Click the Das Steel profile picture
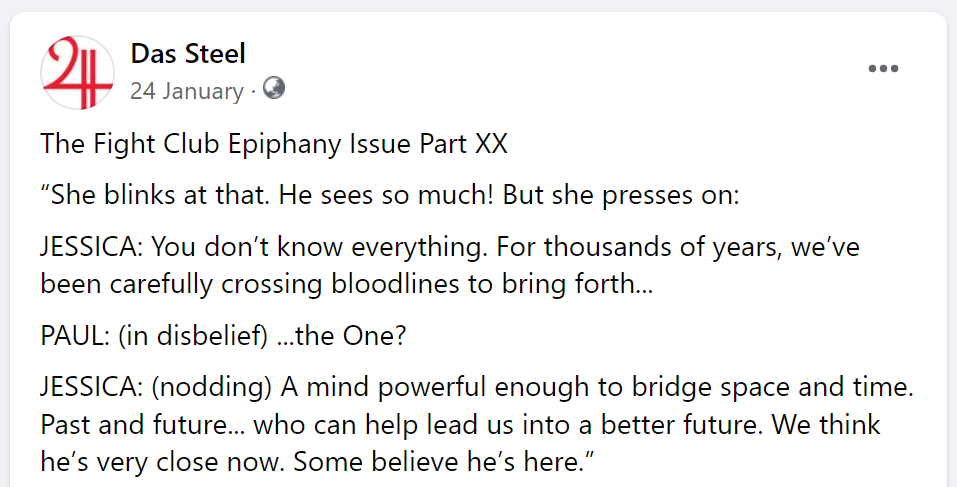 click(76, 71)
